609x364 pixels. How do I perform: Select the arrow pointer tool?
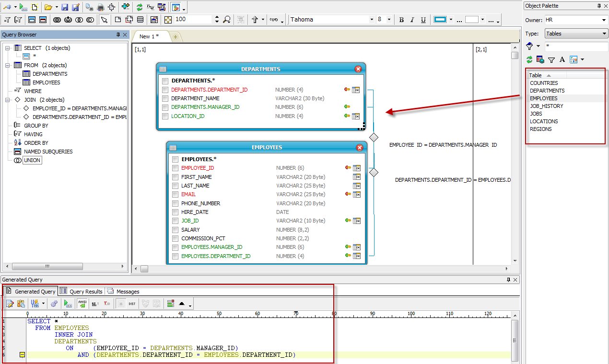104,20
